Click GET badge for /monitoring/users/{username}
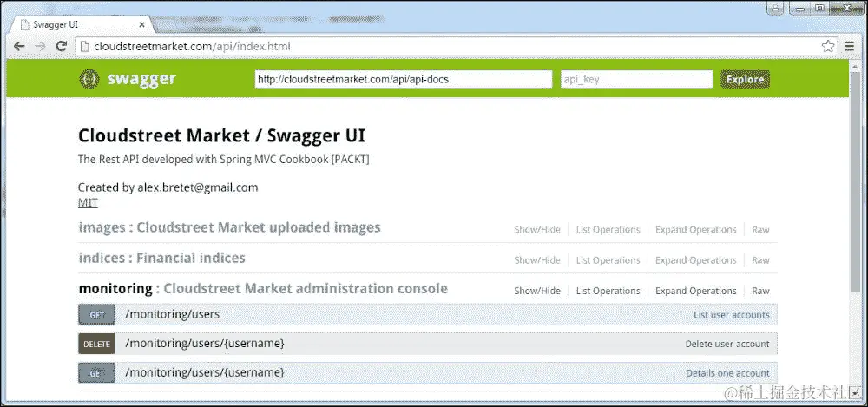868x407 pixels. coord(97,373)
